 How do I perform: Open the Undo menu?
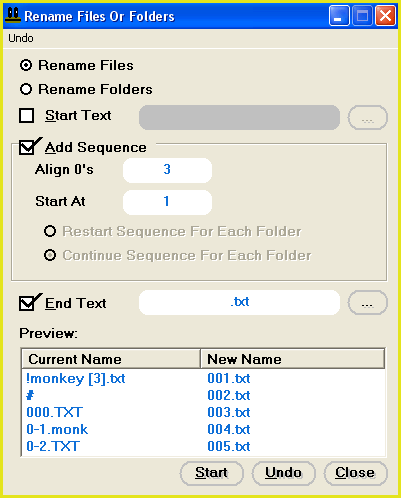coord(21,38)
